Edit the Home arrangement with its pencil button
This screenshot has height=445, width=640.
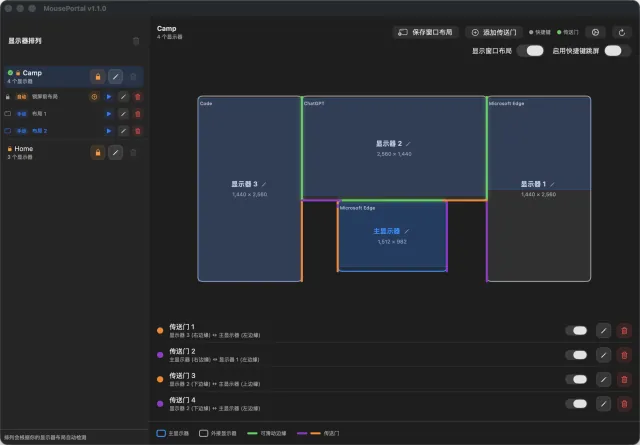point(116,153)
